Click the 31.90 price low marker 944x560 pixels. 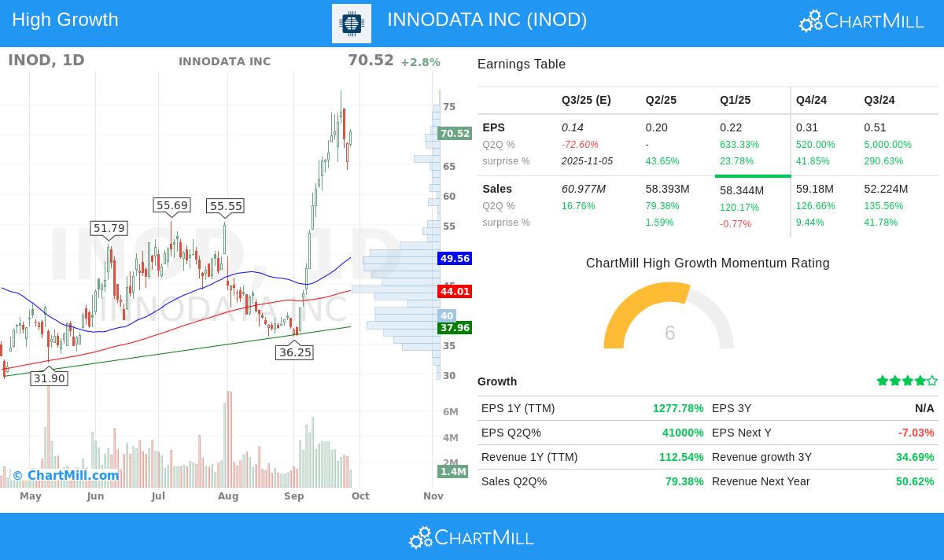click(49, 378)
